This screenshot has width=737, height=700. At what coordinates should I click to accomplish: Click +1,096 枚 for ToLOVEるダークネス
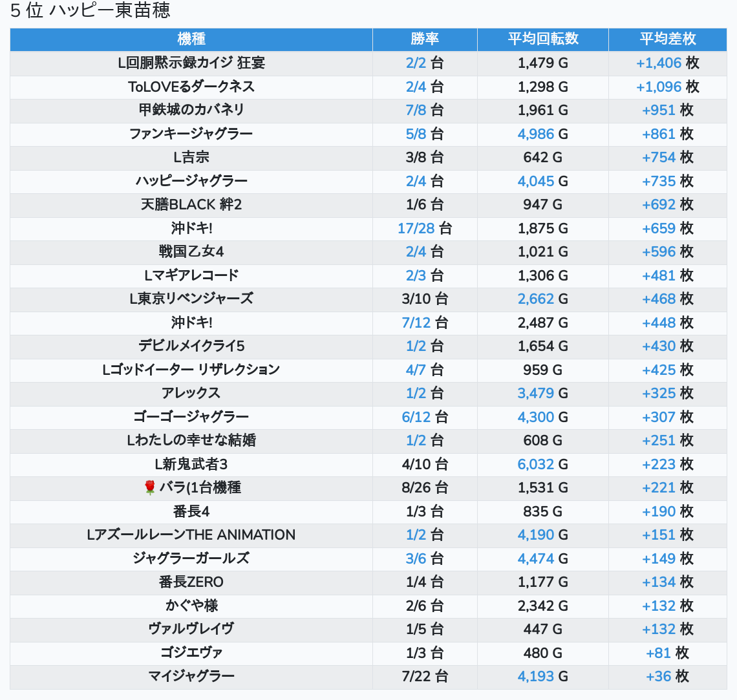coord(659,87)
